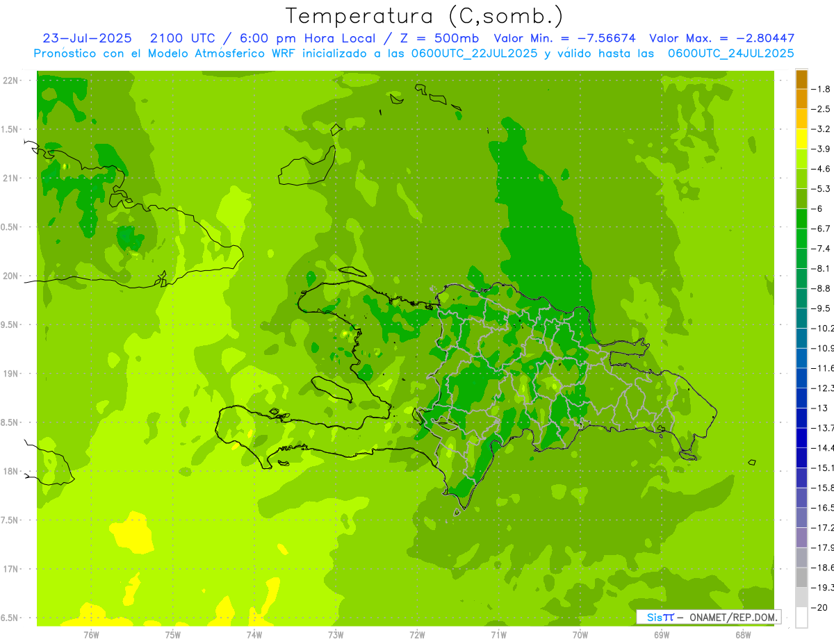
Task: Click the '-3.9' colorbar value
Action: [x=822, y=149]
